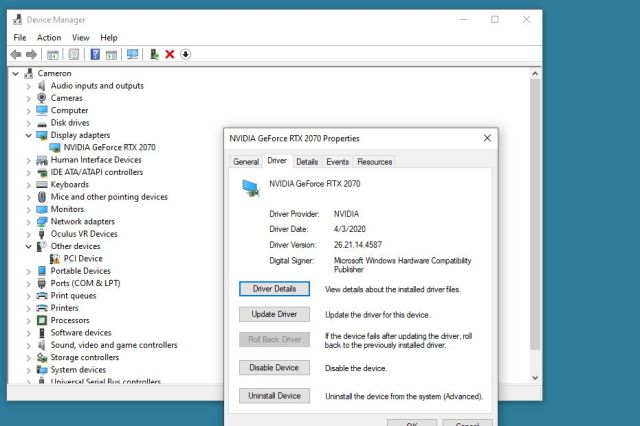
Task: Click the System devices label
Action: [x=78, y=370]
